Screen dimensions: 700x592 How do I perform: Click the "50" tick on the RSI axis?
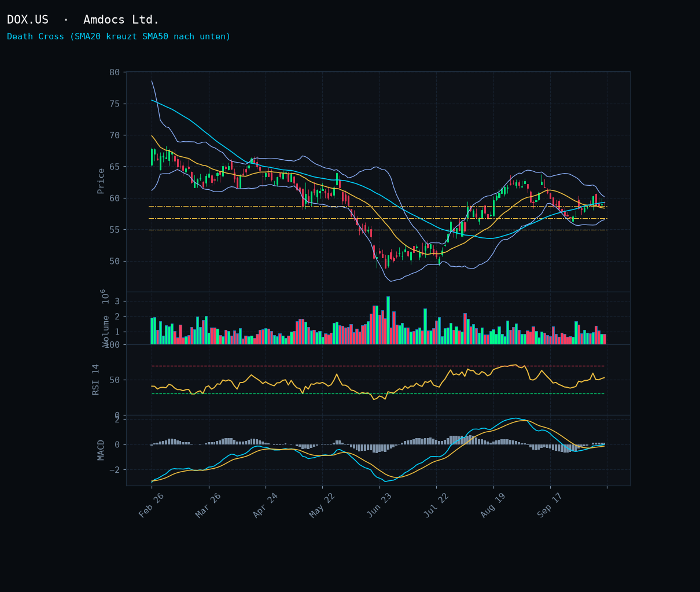[x=115, y=380]
